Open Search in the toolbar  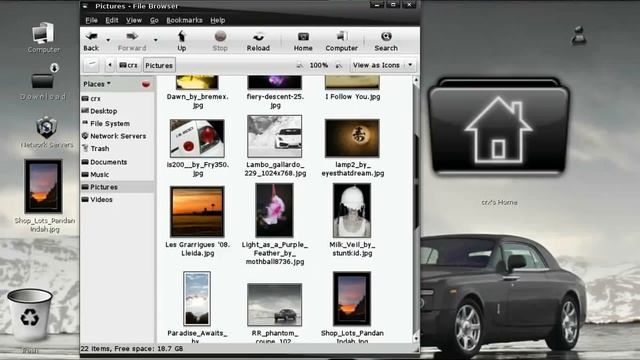click(386, 41)
